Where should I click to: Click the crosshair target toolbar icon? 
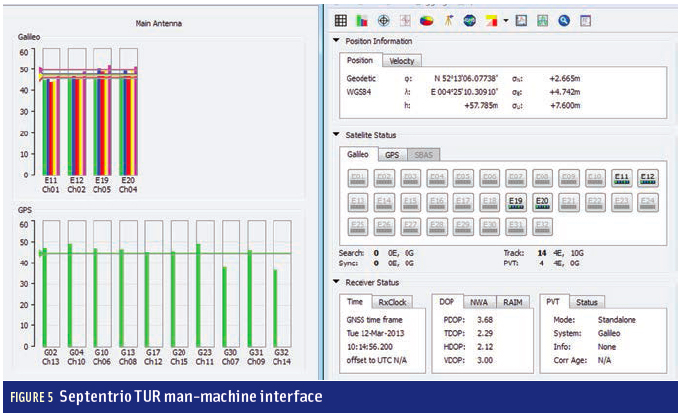point(384,19)
